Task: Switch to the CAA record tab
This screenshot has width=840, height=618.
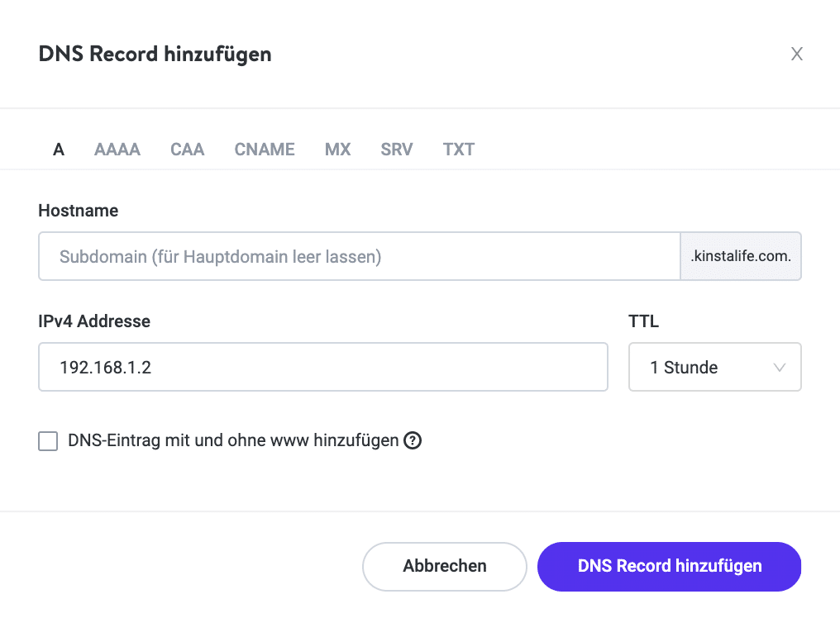Action: pos(188,150)
